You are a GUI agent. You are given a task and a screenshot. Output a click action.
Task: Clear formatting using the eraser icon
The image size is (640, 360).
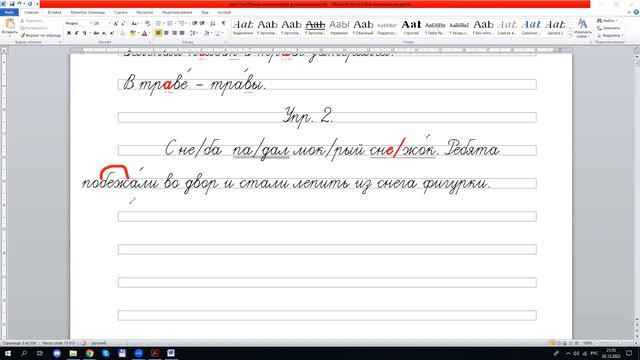point(147,24)
